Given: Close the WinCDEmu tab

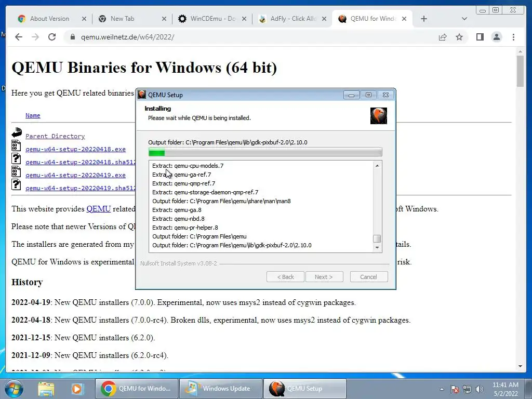Looking at the screenshot, I should coord(244,19).
